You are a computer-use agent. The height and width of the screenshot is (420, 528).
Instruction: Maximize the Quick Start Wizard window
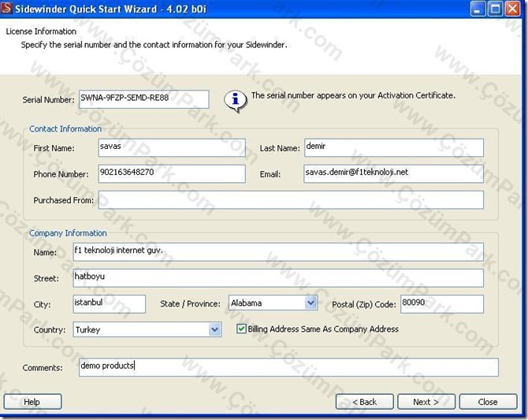(x=496, y=9)
